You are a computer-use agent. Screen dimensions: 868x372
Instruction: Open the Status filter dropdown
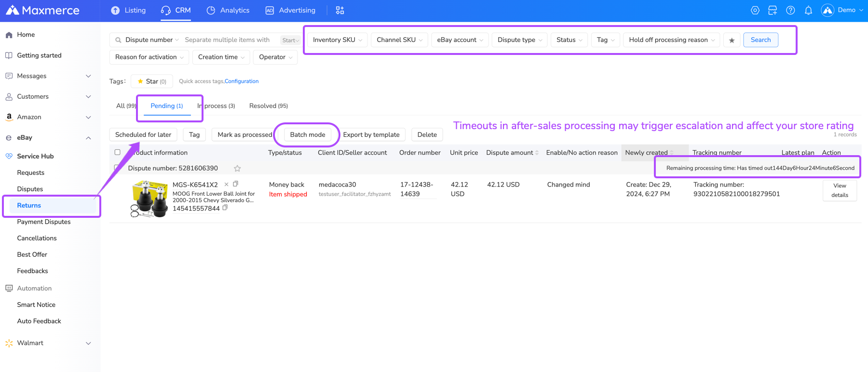tap(570, 40)
